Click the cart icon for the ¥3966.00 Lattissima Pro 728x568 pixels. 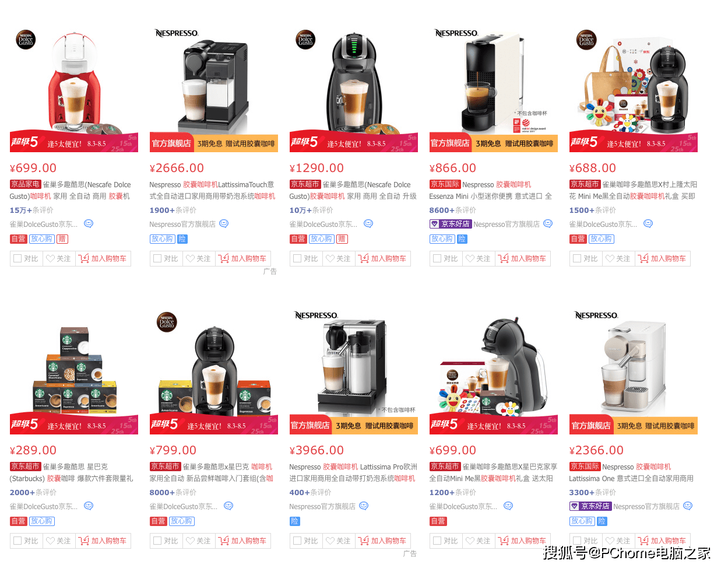pyautogui.click(x=364, y=541)
